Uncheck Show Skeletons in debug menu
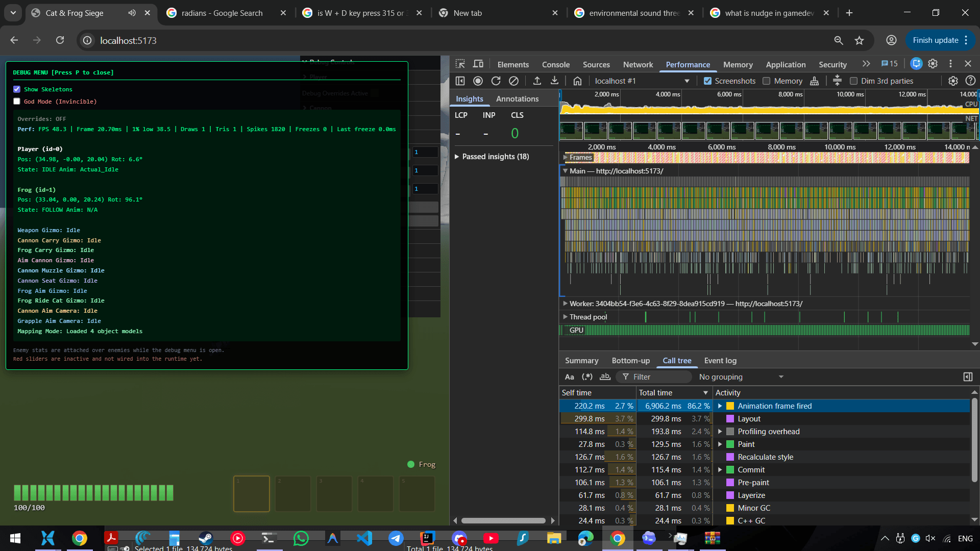The height and width of the screenshot is (551, 980). 17,89
